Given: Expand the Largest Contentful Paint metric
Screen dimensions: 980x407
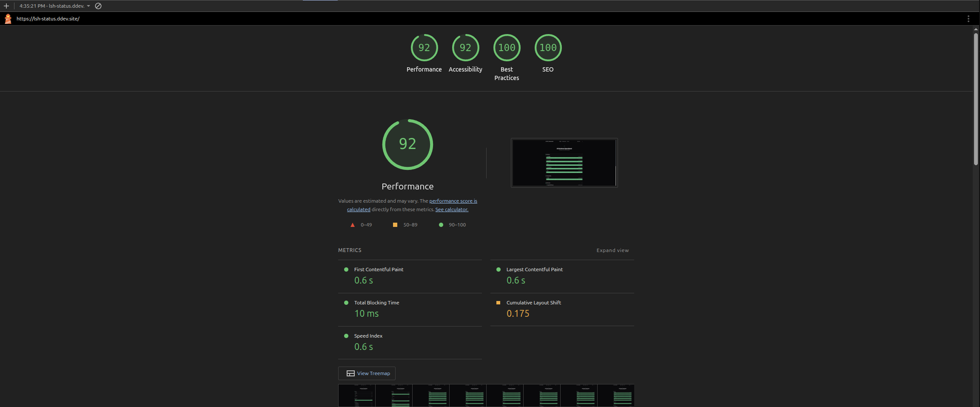Looking at the screenshot, I should [x=534, y=269].
